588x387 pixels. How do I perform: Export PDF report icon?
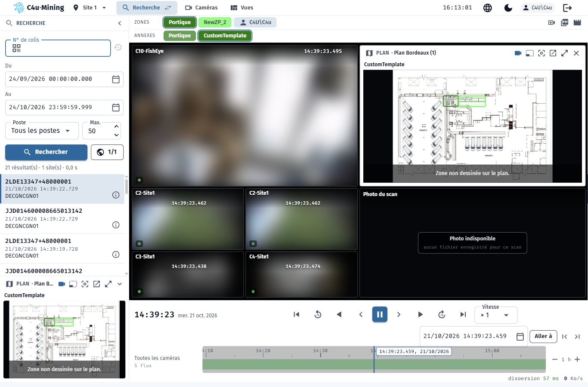pyautogui.click(x=565, y=22)
